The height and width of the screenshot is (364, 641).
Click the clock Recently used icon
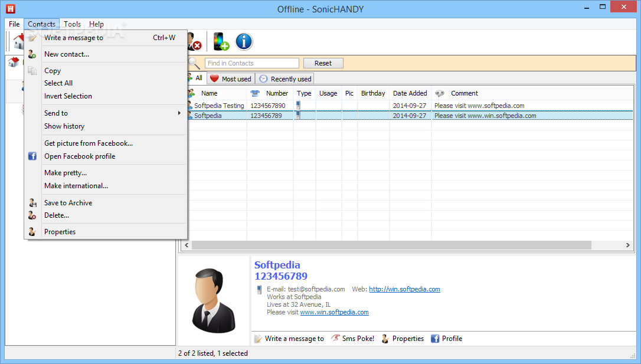click(264, 79)
